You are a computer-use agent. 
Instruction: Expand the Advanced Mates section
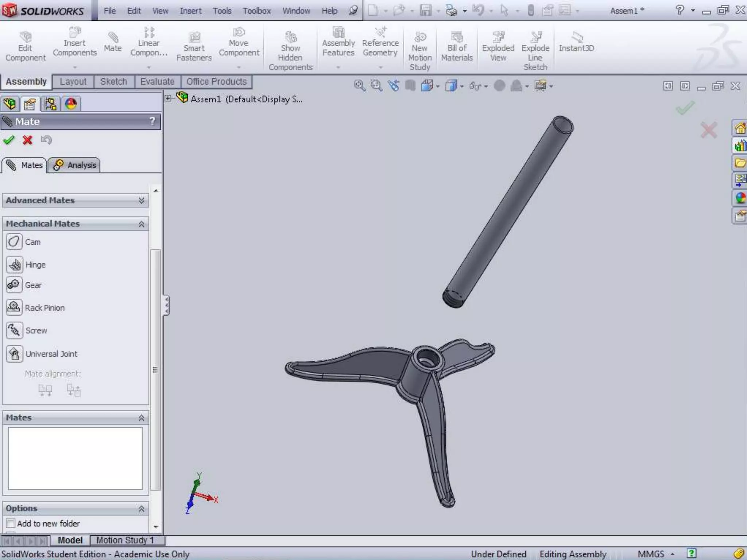(x=141, y=200)
